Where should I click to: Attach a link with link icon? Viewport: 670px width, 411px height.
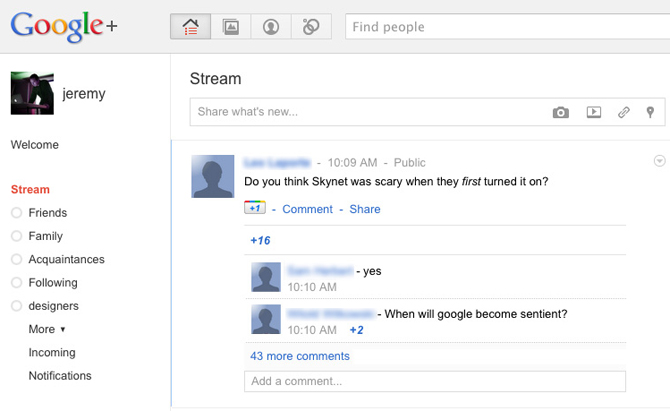623,112
